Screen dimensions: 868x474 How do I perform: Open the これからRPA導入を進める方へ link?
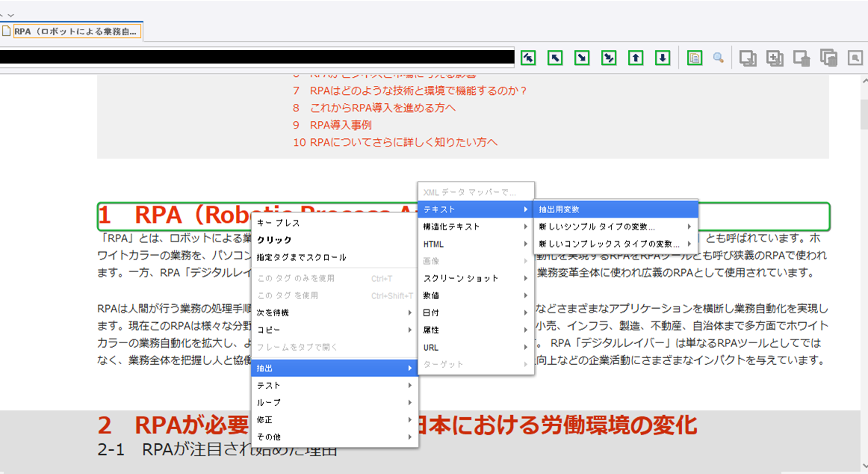[x=382, y=108]
